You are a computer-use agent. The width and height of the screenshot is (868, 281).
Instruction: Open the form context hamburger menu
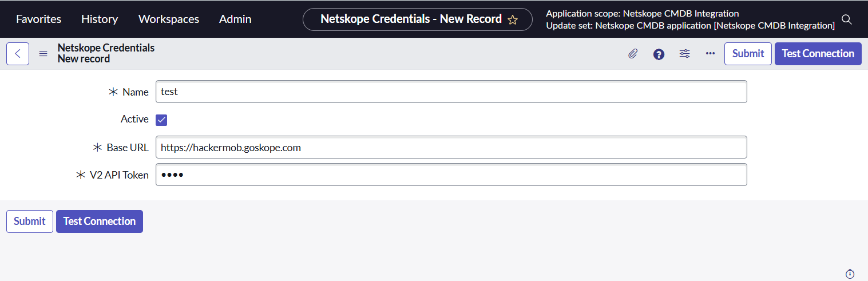[43, 54]
